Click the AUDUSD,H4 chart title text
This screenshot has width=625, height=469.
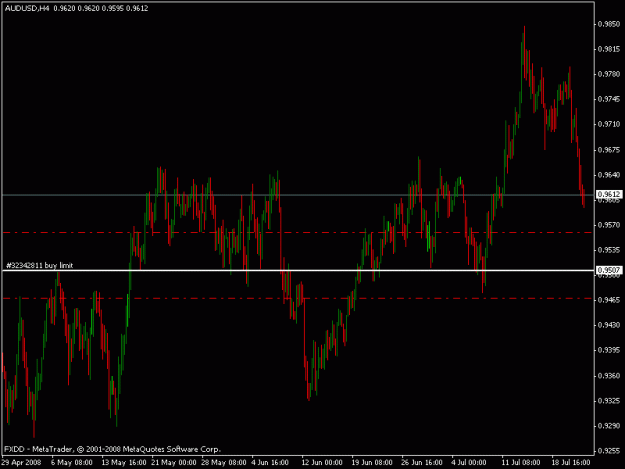(27, 8)
